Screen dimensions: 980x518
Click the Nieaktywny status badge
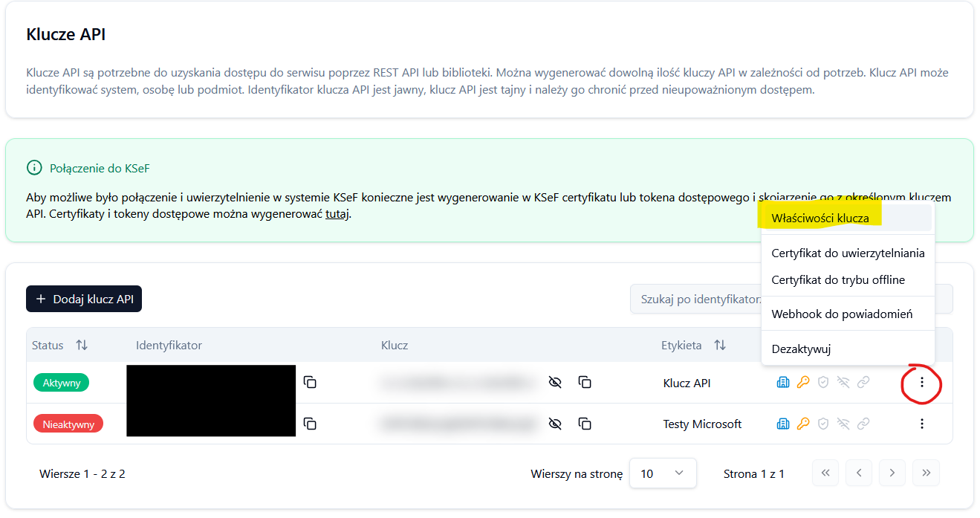[x=68, y=424]
